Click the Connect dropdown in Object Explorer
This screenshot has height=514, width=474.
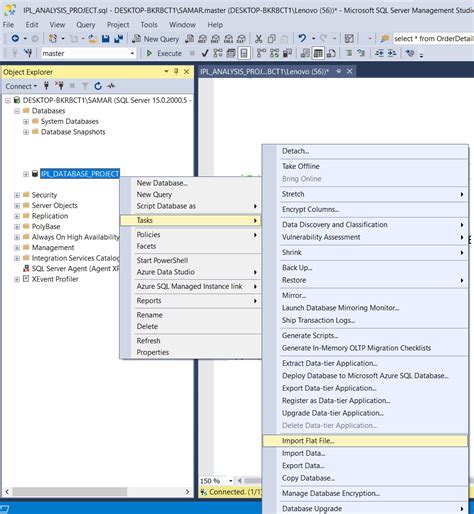pyautogui.click(x=21, y=86)
